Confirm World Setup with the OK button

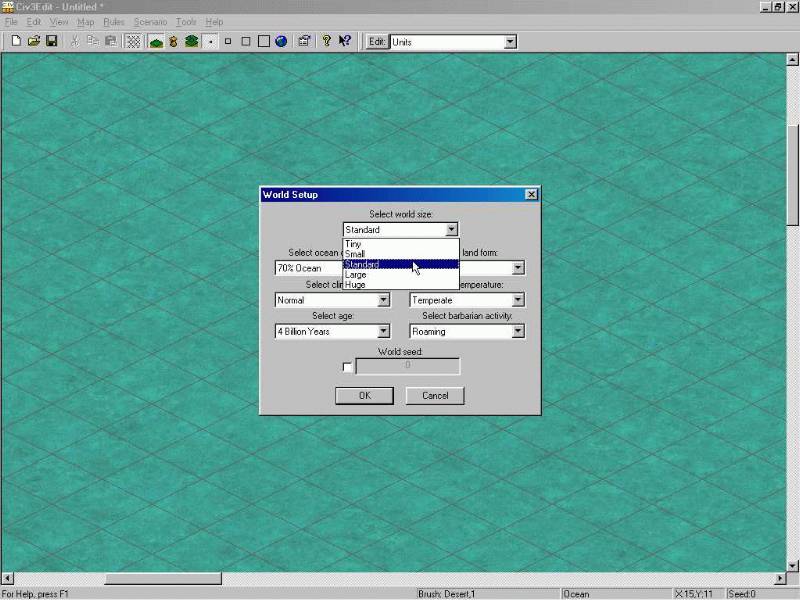click(x=364, y=395)
